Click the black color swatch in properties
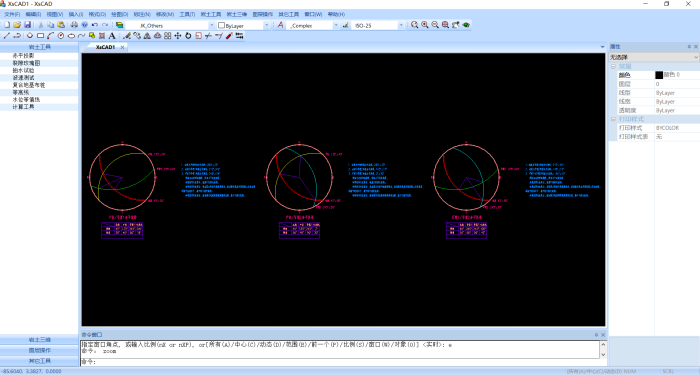The image size is (700, 375). click(659, 75)
